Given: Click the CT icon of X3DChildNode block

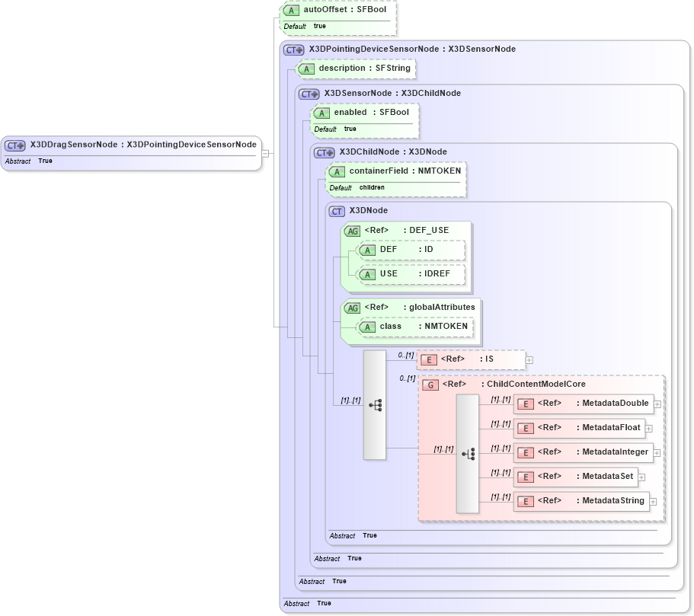Looking at the screenshot, I should click(325, 152).
